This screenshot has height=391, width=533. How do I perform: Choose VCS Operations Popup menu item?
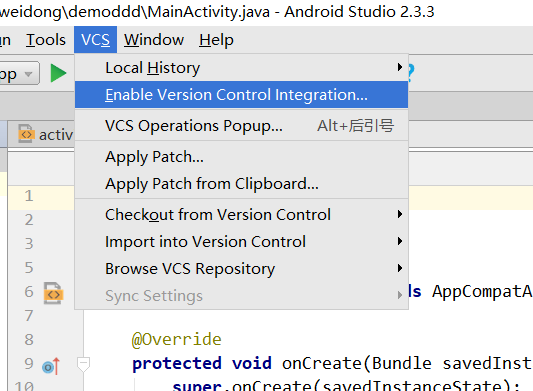click(x=241, y=125)
